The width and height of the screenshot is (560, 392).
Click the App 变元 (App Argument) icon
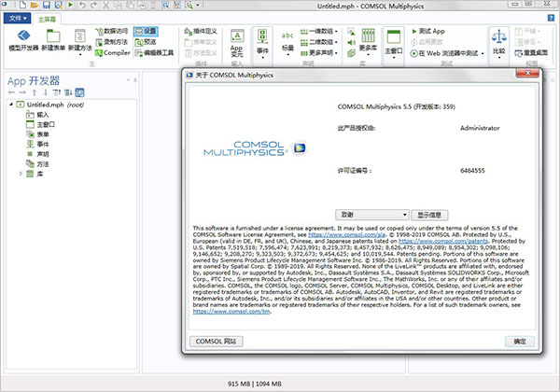(x=237, y=43)
